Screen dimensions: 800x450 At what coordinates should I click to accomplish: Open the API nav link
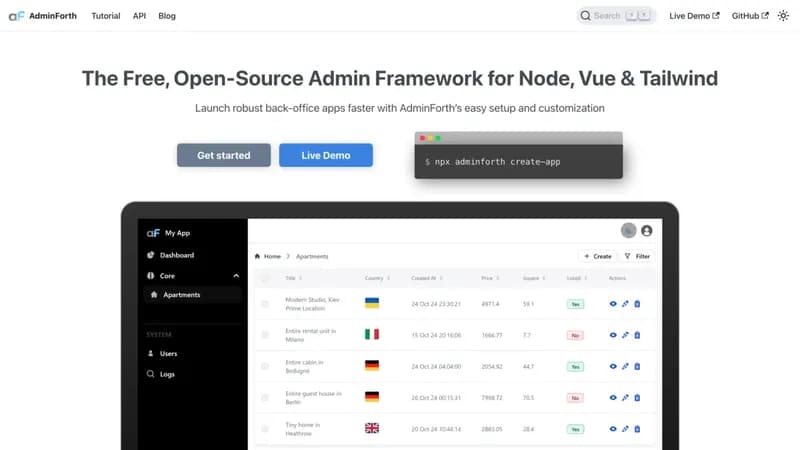pos(139,16)
